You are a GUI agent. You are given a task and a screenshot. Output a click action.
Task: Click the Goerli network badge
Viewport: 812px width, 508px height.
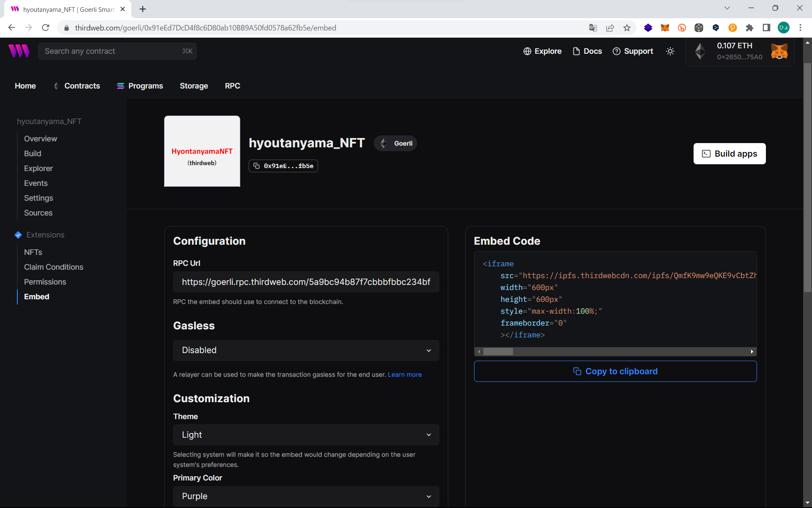coord(395,144)
